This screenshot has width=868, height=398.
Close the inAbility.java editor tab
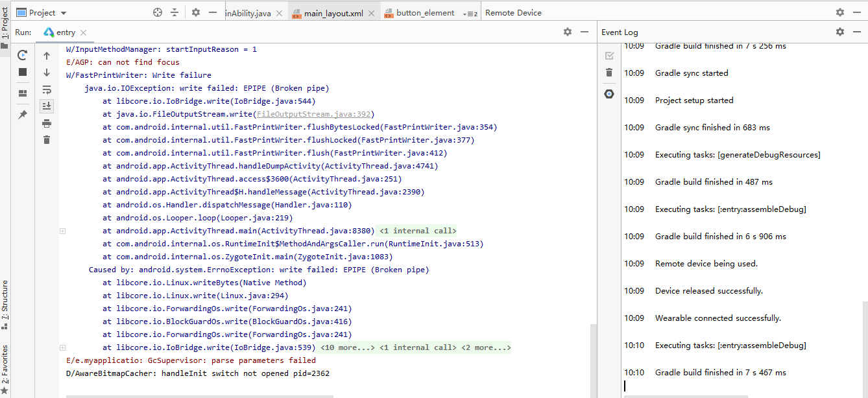point(280,13)
